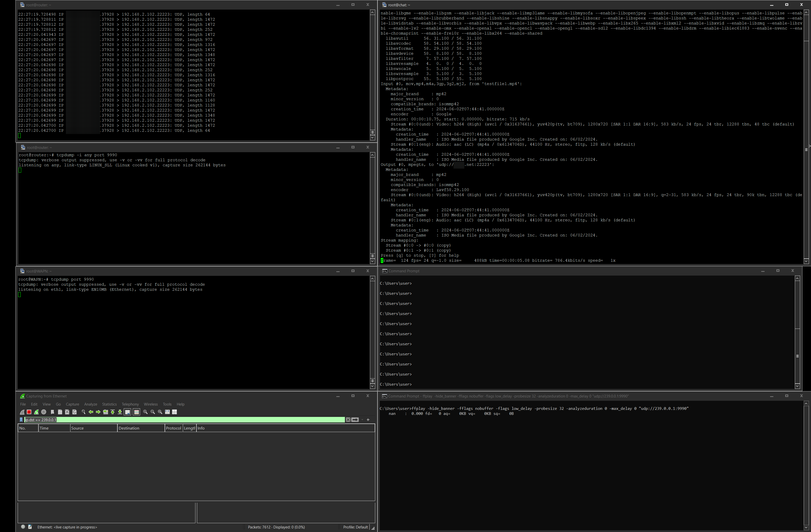Click the Profile: Default status bar entry
The width and height of the screenshot is (811, 532).
tap(356, 527)
